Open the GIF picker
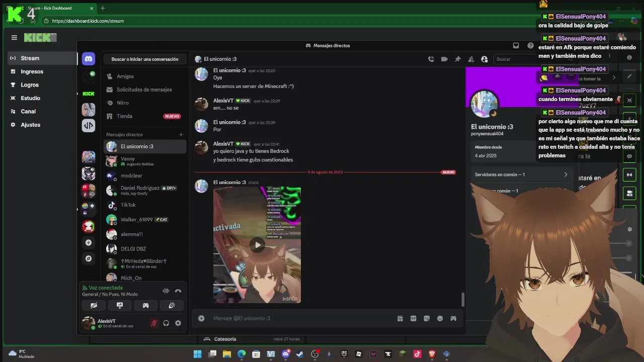This screenshot has width=644, height=362. (x=414, y=318)
